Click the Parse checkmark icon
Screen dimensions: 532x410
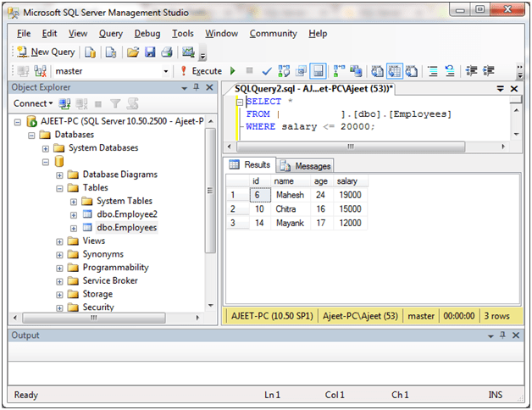[x=266, y=71]
